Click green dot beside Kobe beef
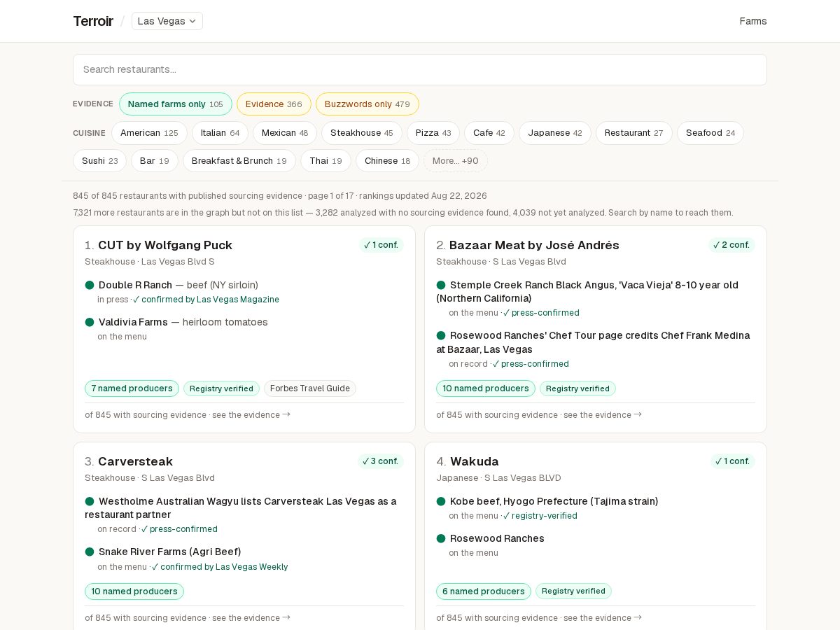 (441, 501)
